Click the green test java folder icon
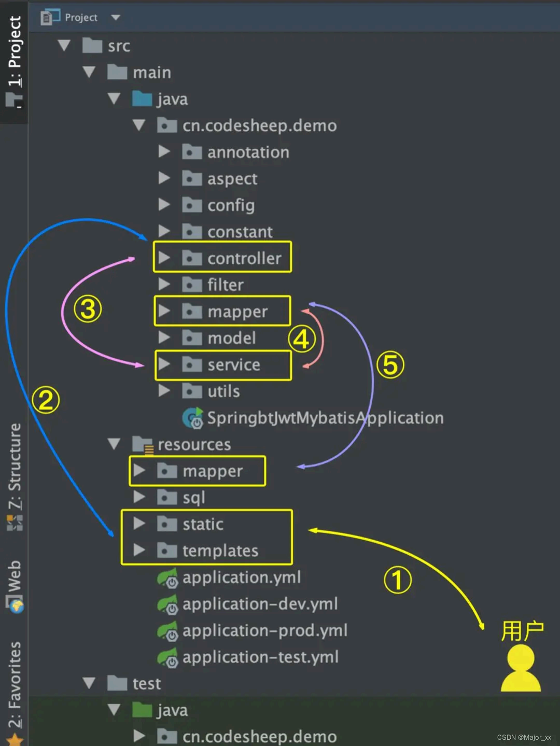This screenshot has height=746, width=560. pos(142,710)
